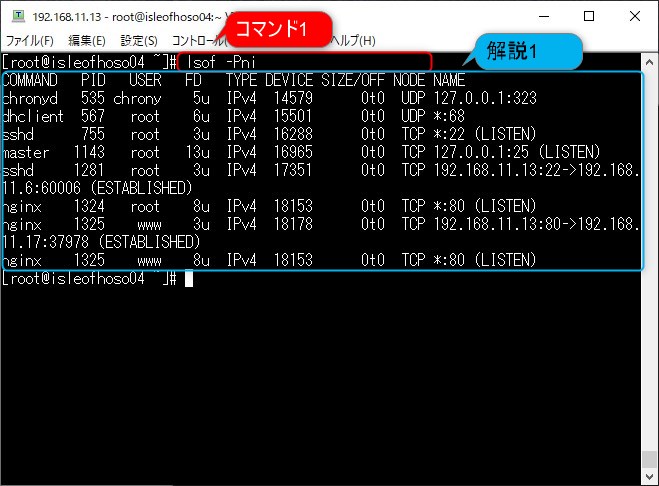Click '11.6:60006 (ESTABLISHED)' line

97,188
